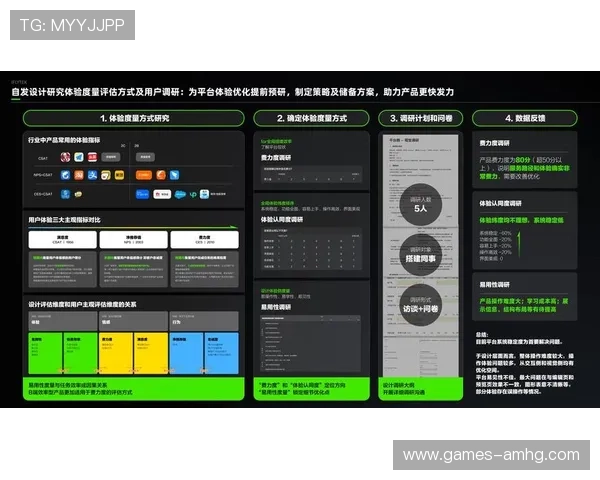Click the blue circular-arrow app icon in NPS+CSAT row
600x480 pixels.
(65, 175)
